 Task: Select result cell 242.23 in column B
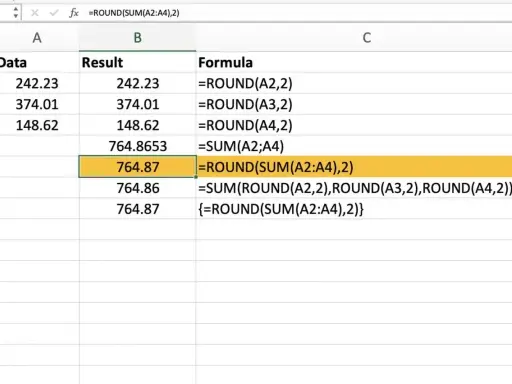pyautogui.click(x=138, y=83)
